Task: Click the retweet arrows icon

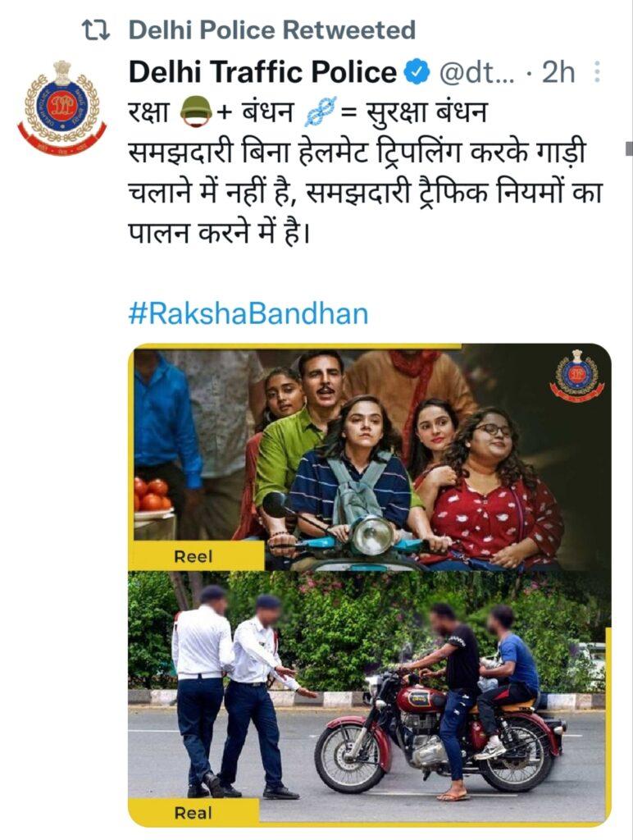Action: pyautogui.click(x=96, y=30)
